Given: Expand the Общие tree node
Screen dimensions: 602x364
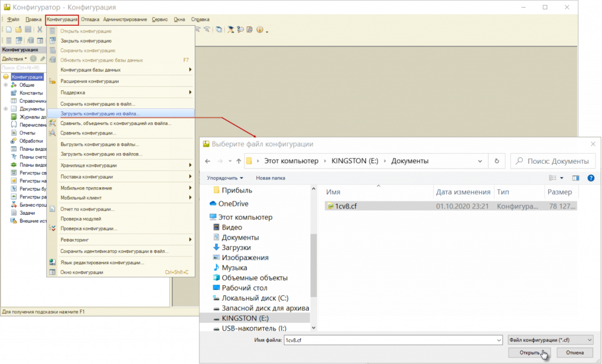Looking at the screenshot, I should click(6, 85).
